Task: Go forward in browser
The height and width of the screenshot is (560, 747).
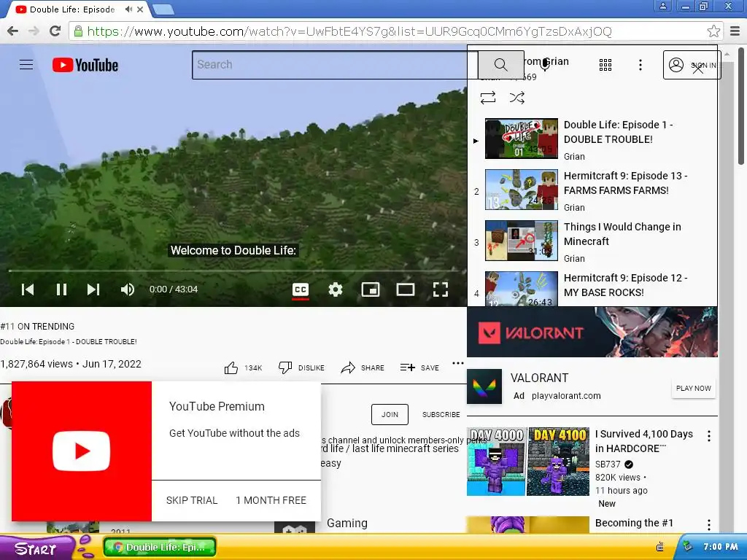Action: coord(34,31)
